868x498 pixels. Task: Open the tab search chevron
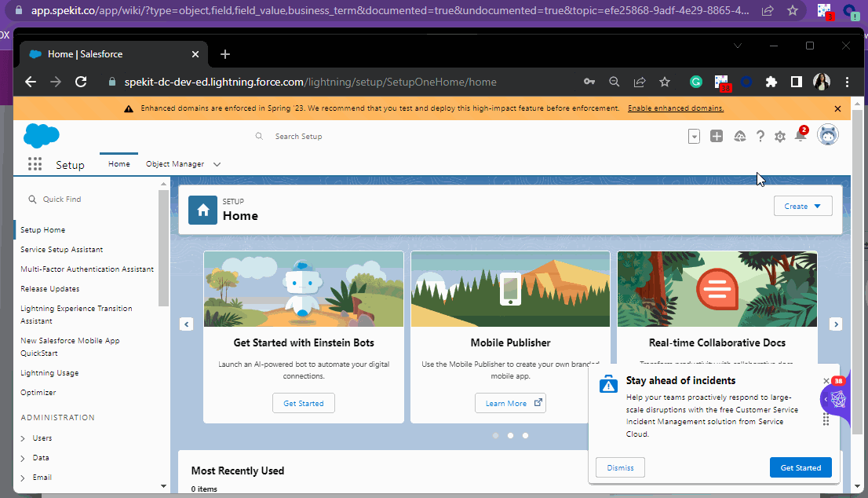738,46
